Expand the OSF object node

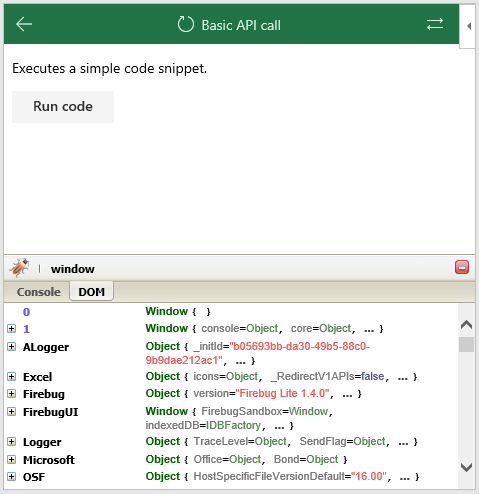[x=11, y=477]
